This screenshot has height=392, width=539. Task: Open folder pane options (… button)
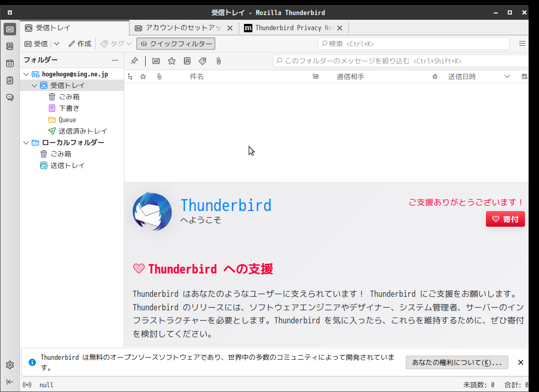pyautogui.click(x=115, y=60)
